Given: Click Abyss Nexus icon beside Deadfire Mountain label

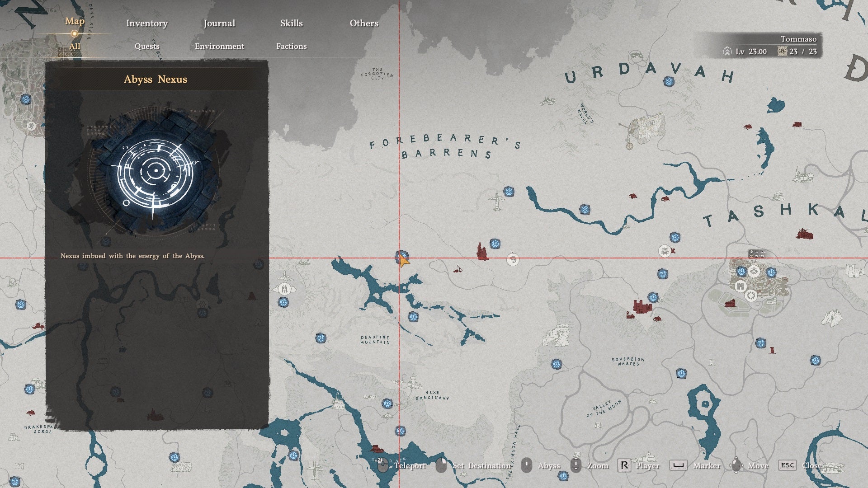Looking at the screenshot, I should coord(321,338).
